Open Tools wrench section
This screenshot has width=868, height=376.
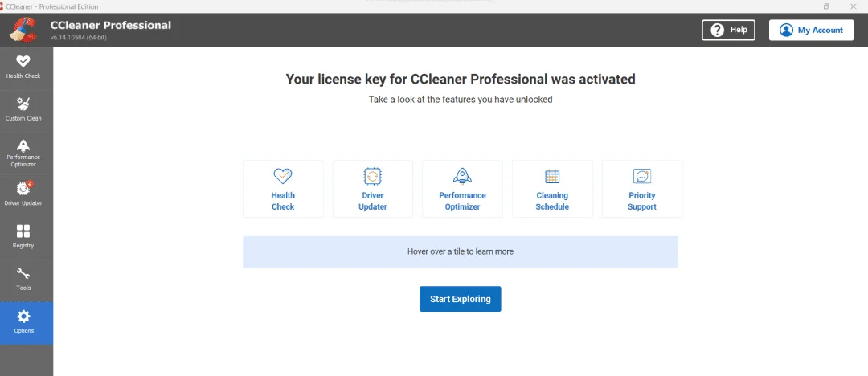click(23, 280)
